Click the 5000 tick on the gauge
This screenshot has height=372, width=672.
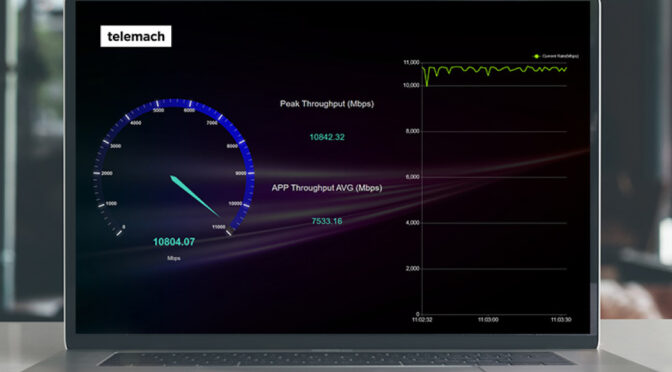pos(159,111)
